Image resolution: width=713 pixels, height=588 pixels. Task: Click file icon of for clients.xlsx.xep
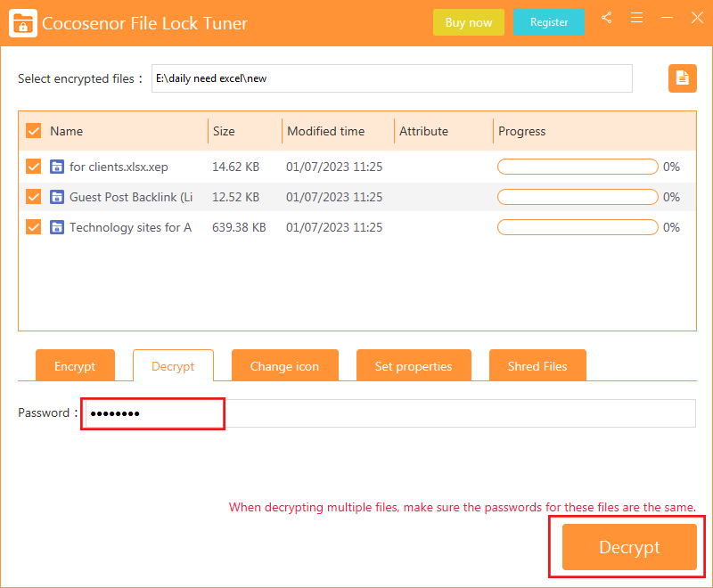[57, 167]
